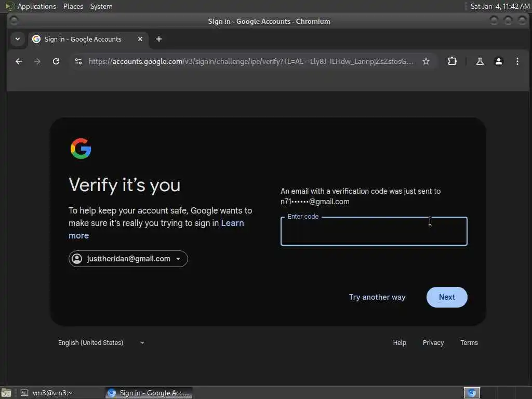532x399 pixels.
Task: Open a new tab with plus button
Action: [159, 39]
